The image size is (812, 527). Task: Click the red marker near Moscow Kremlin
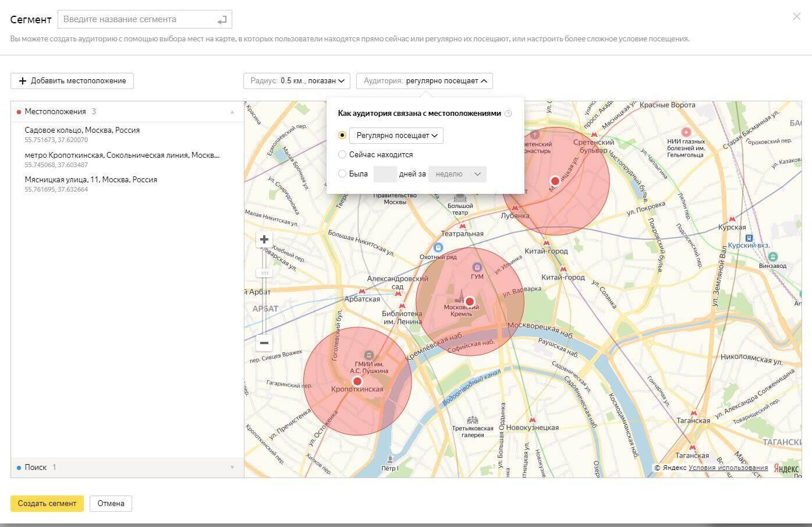[x=470, y=302]
